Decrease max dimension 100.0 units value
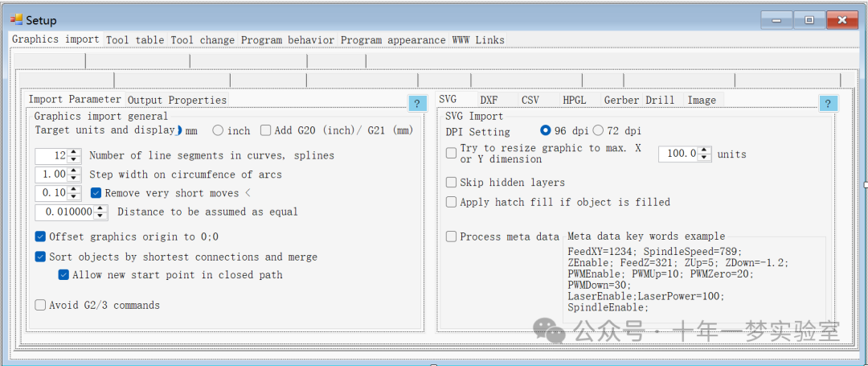Viewport: 868px width, 366px height. tap(703, 157)
